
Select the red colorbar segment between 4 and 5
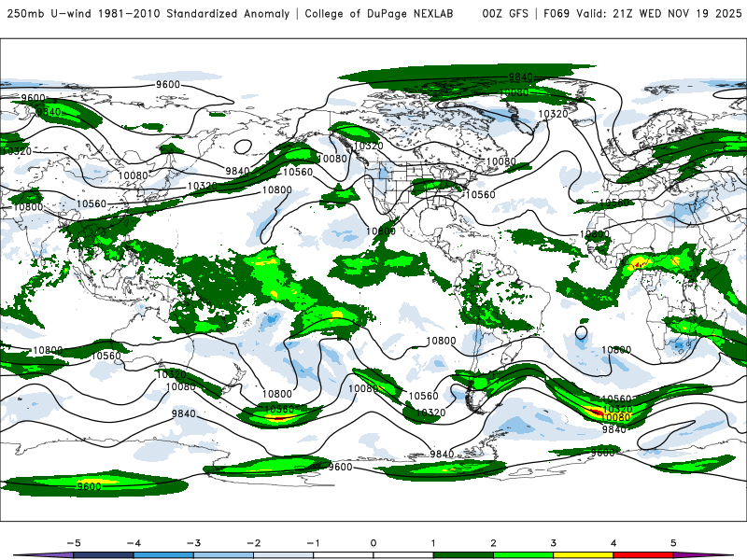click(643, 555)
